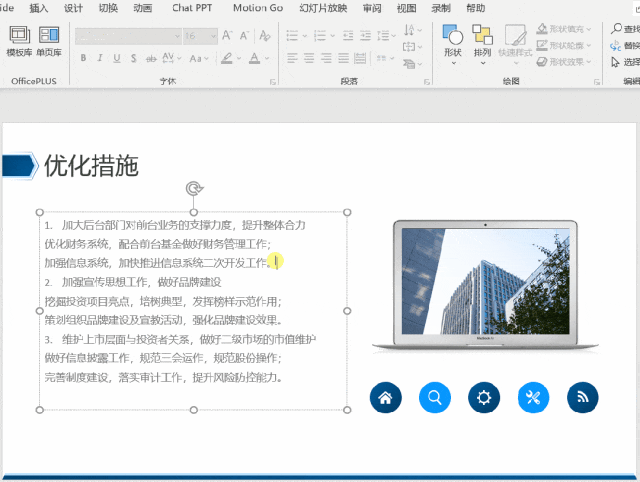This screenshot has width=640, height=482.
Task: Justify the paragraph text
Action: click(x=343, y=58)
